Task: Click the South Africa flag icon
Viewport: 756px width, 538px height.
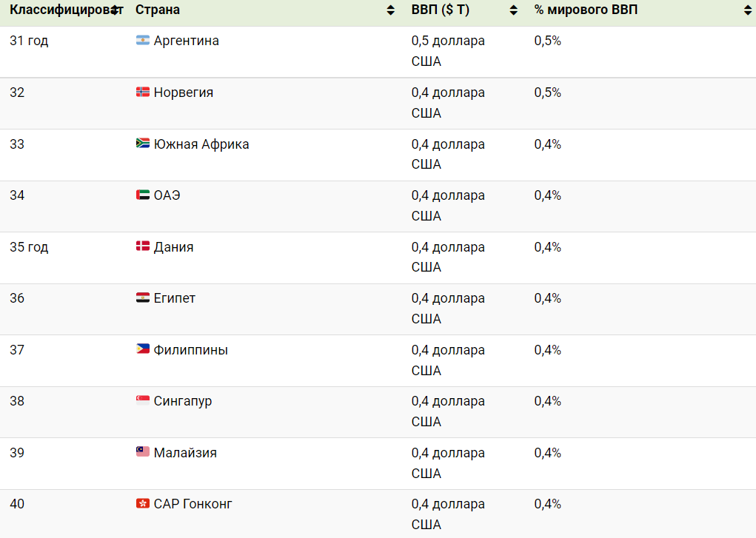Action: (143, 144)
